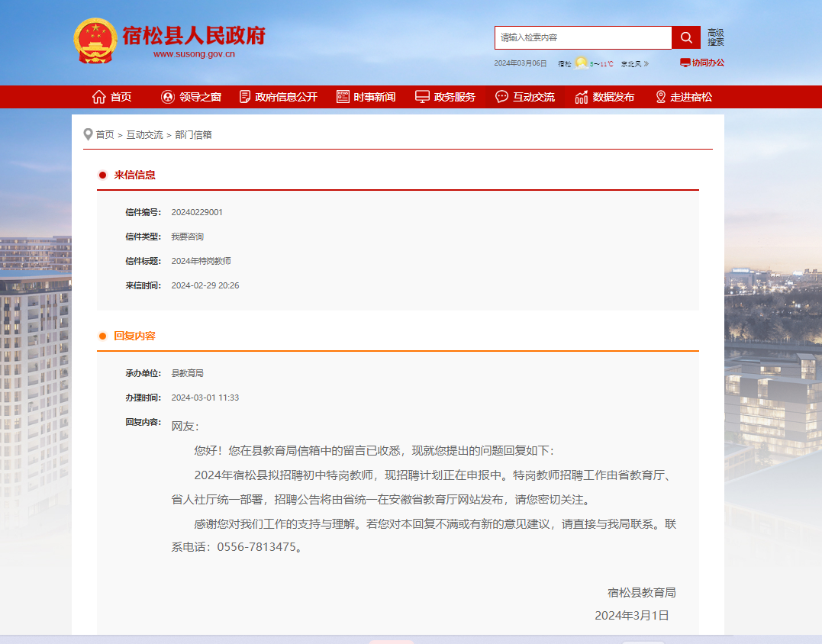Go to 首页 in the breadcrumb
The height and width of the screenshot is (644, 822).
pyautogui.click(x=105, y=135)
